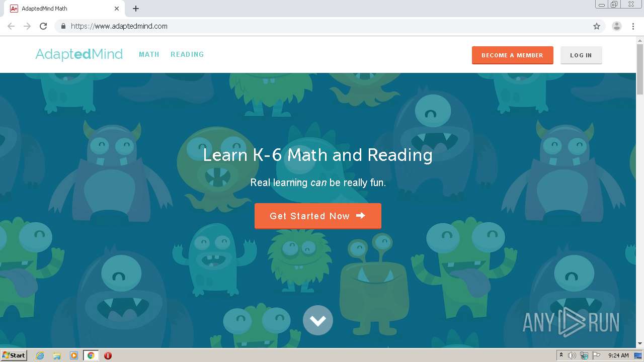Click the LOG IN button
644x362 pixels.
pyautogui.click(x=581, y=55)
